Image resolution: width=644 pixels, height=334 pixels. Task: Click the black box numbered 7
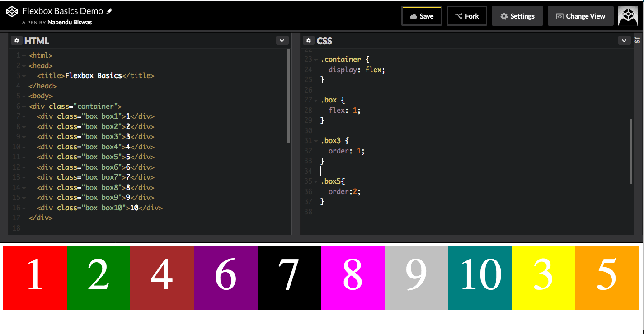coord(289,278)
